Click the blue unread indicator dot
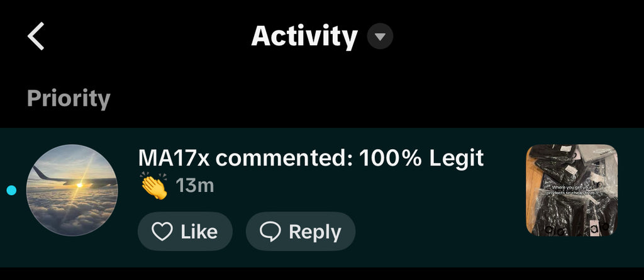This screenshot has width=644, height=280. point(11,190)
